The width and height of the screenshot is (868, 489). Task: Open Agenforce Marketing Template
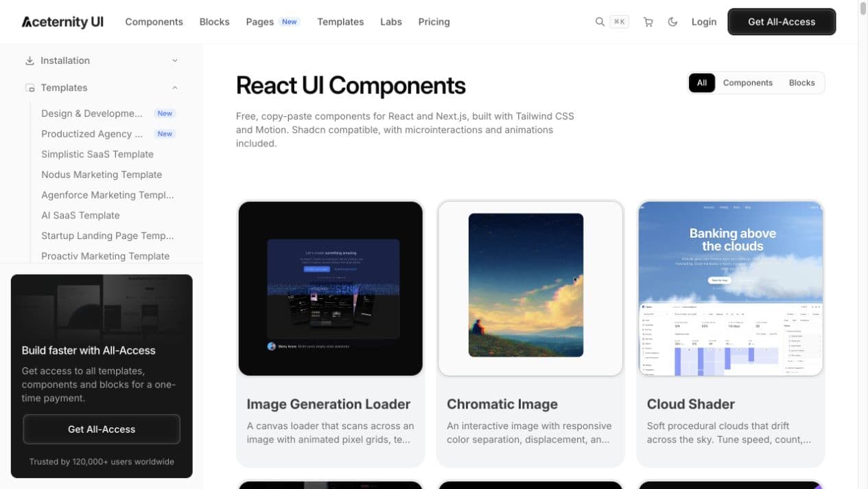coord(108,195)
